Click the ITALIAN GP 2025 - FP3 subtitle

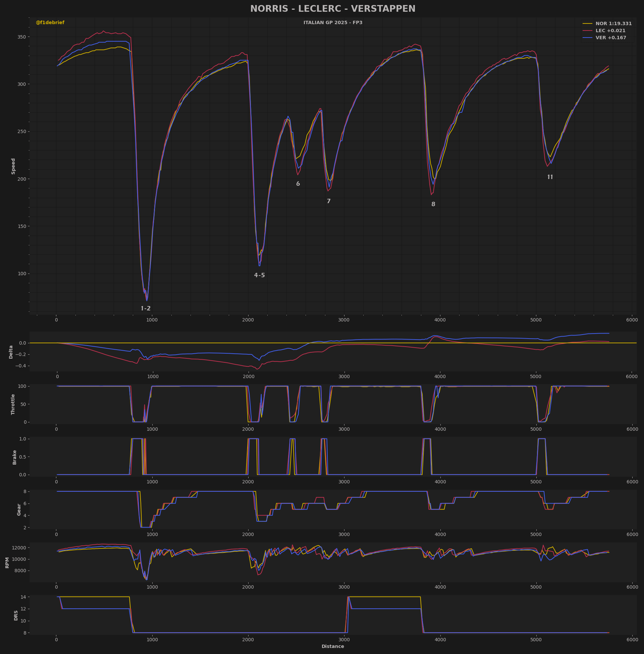(x=332, y=23)
